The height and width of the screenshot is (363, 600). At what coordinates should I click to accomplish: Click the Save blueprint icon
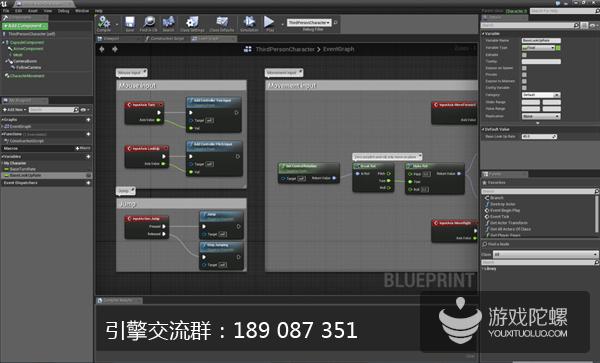130,23
